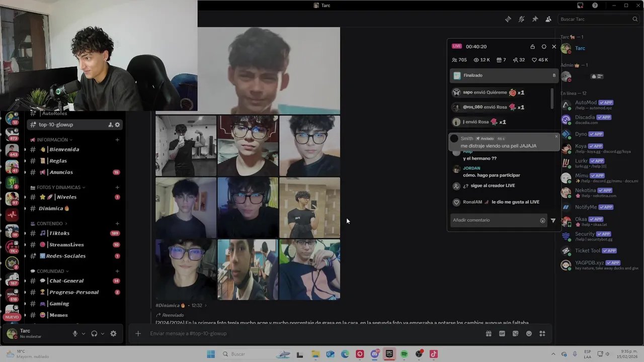The width and height of the screenshot is (644, 362).
Task: Edit channel gear icon on top-10-glowup
Action: (117, 125)
